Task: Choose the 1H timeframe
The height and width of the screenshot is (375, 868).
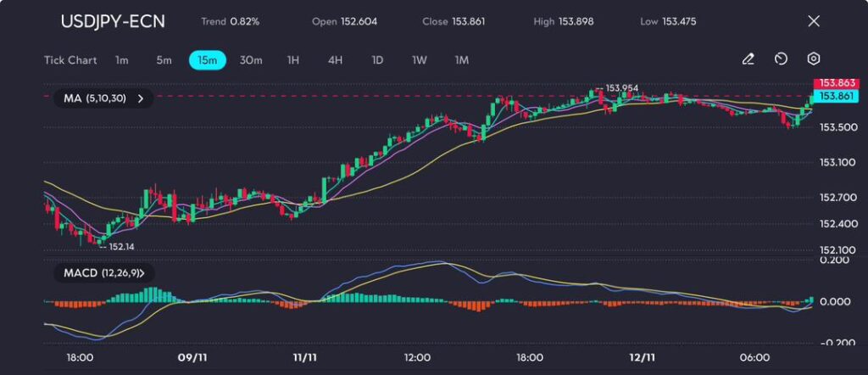Action: point(293,60)
